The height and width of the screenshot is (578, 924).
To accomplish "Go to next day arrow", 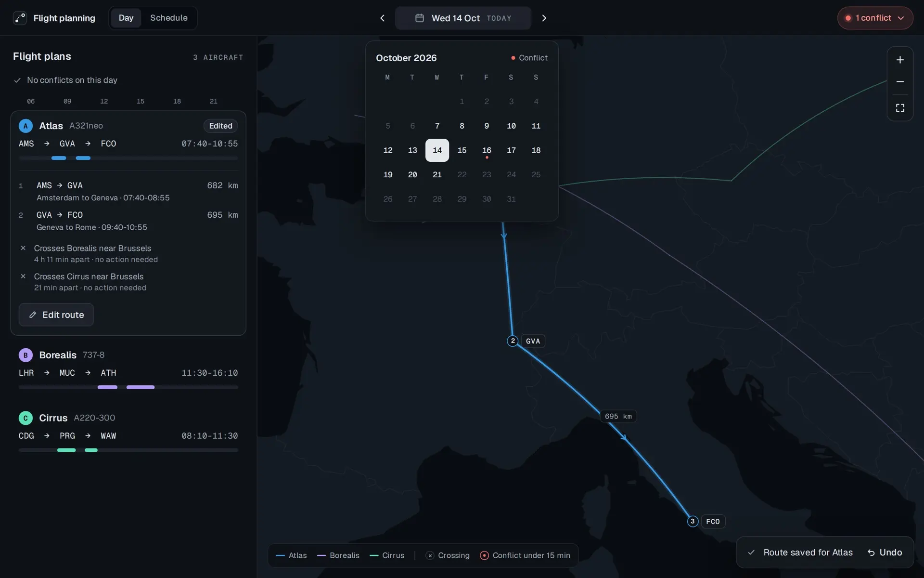I will (x=544, y=18).
